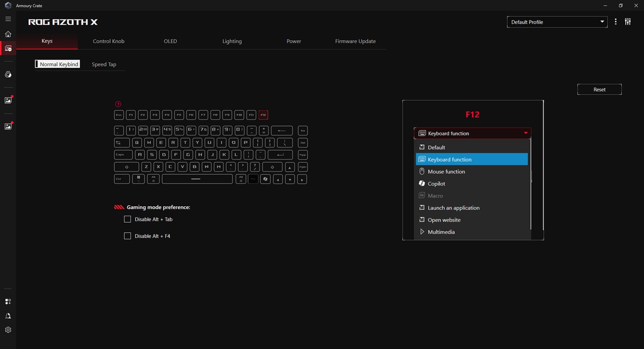644x349 pixels.
Task: Click the red help question mark icon
Action: [118, 104]
